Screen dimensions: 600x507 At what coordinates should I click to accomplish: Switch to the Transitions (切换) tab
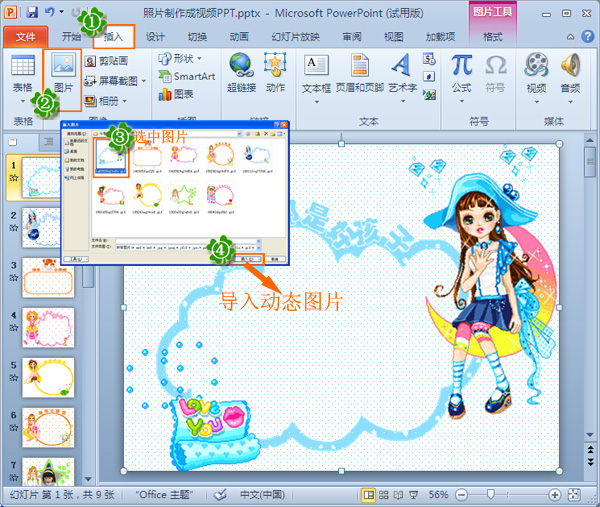pos(197,37)
